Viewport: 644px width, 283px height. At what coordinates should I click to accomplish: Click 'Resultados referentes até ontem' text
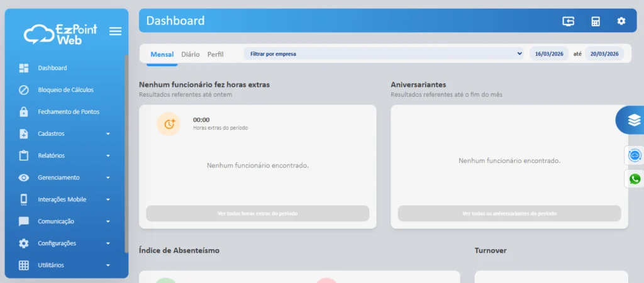coord(186,94)
